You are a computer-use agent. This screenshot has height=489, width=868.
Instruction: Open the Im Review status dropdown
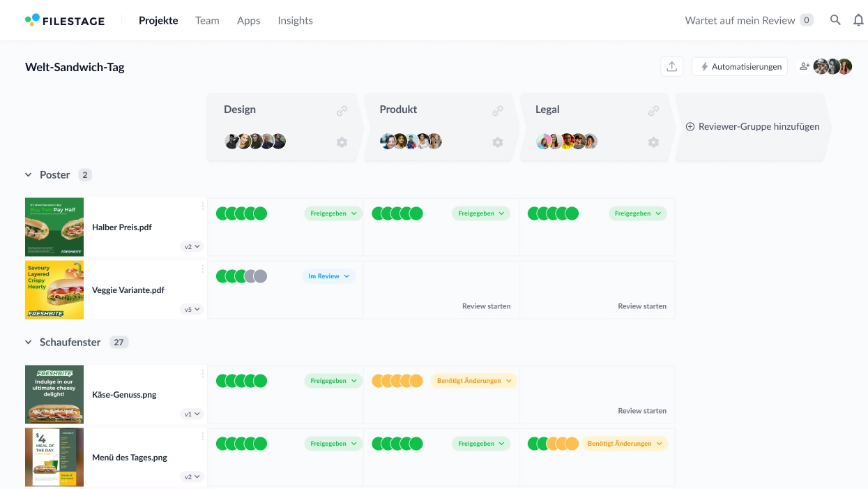[x=328, y=276]
